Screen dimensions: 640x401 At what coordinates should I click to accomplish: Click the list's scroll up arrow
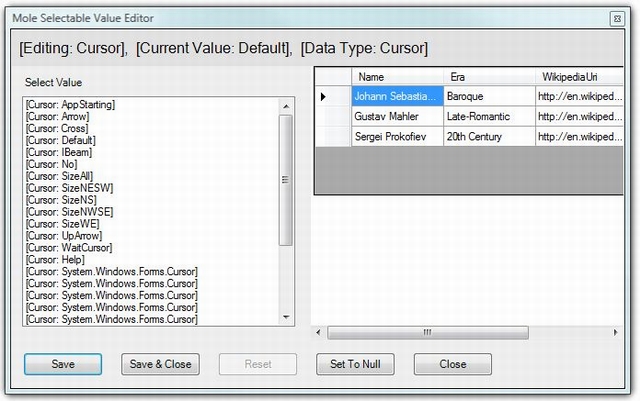tap(286, 106)
